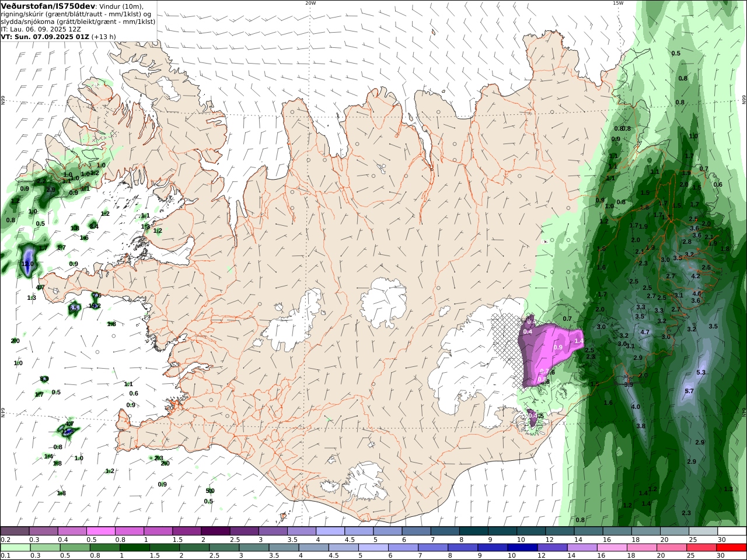
Task: Select the violet 12 swatch on lower scale
Action: tap(553, 548)
